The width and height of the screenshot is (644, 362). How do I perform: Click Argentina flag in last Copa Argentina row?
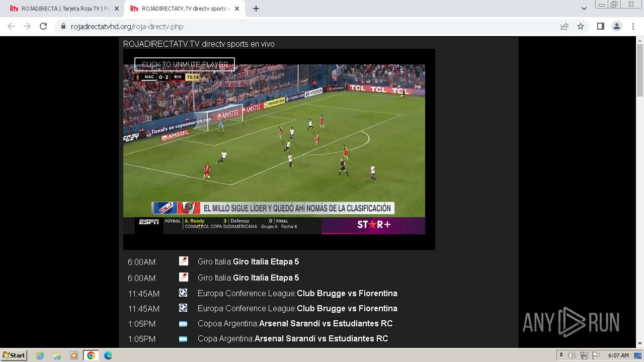click(183, 339)
